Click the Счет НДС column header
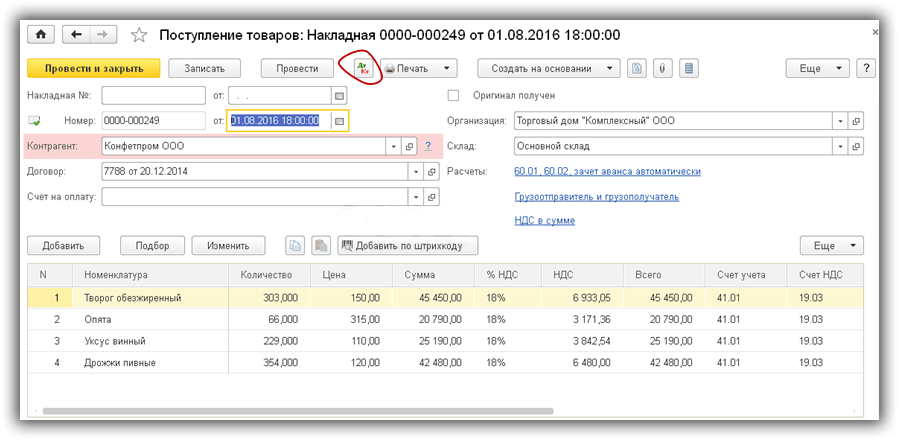The width and height of the screenshot is (899, 440). 824,275
